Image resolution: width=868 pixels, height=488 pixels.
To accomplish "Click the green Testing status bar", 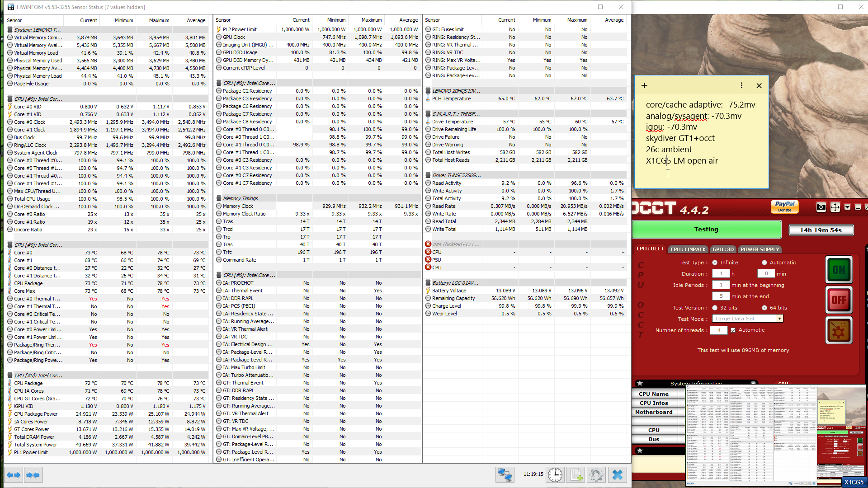I will (706, 230).
